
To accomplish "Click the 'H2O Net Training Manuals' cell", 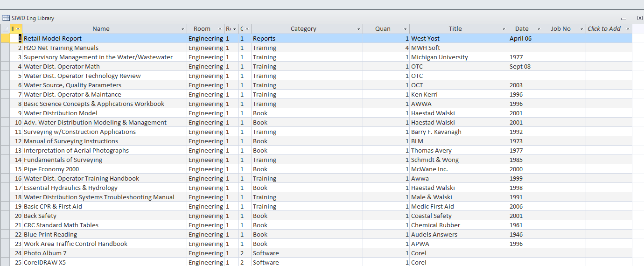I will [x=105, y=48].
